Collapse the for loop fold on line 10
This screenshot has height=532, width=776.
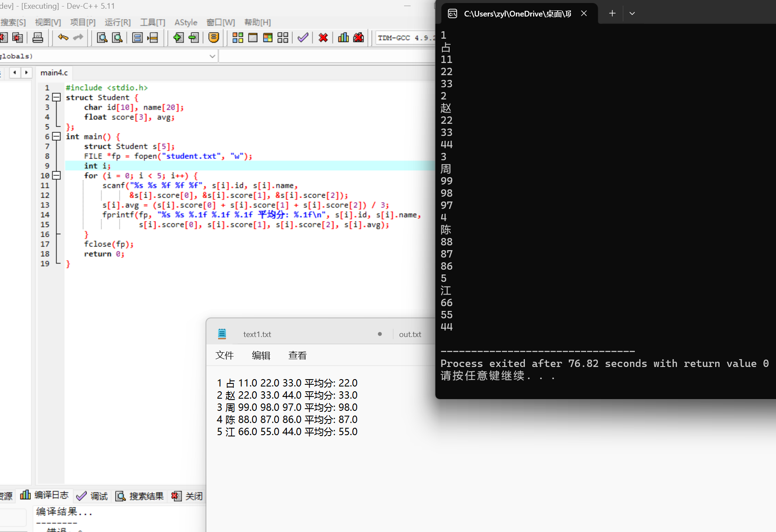(56, 175)
